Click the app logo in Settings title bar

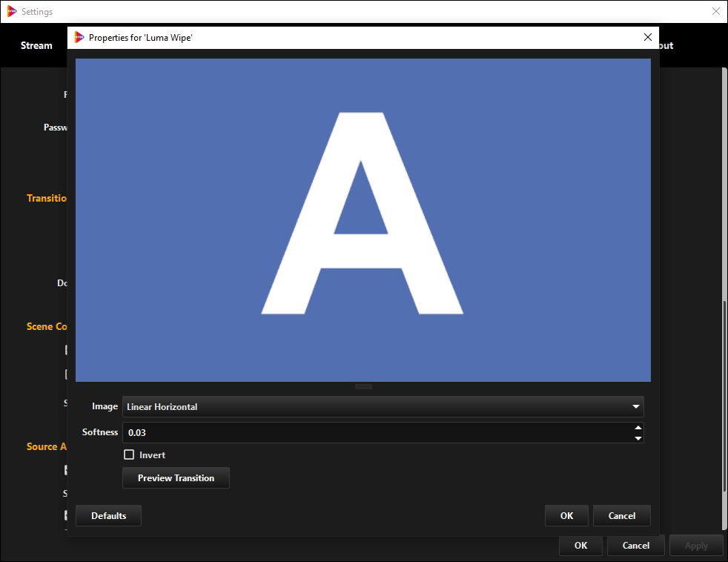[x=12, y=12]
